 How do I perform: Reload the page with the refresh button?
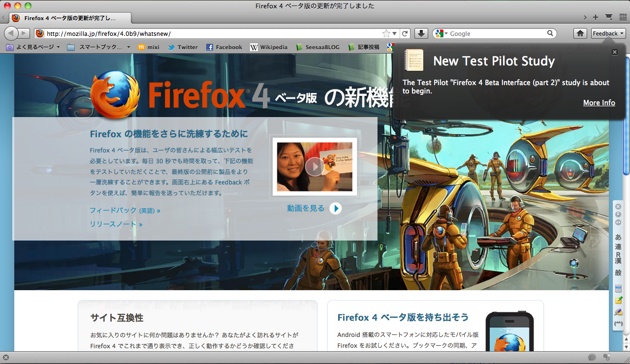[405, 33]
